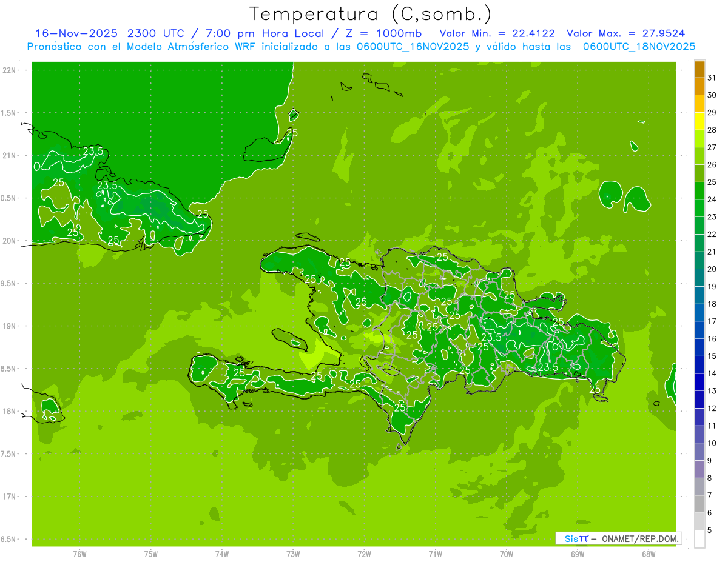728x562 pixels.
Task: Click the "22N" latitude label
Action: point(8,70)
